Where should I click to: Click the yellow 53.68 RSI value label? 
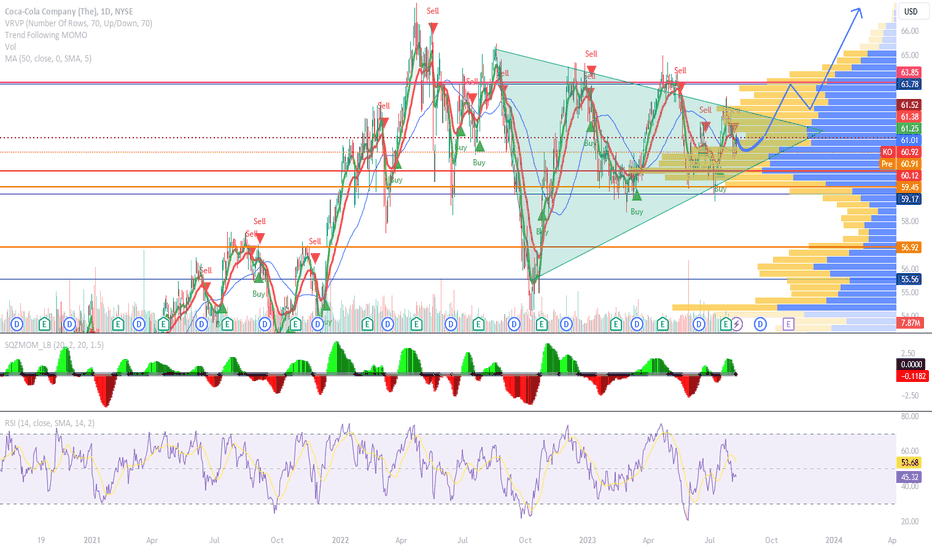pos(909,462)
